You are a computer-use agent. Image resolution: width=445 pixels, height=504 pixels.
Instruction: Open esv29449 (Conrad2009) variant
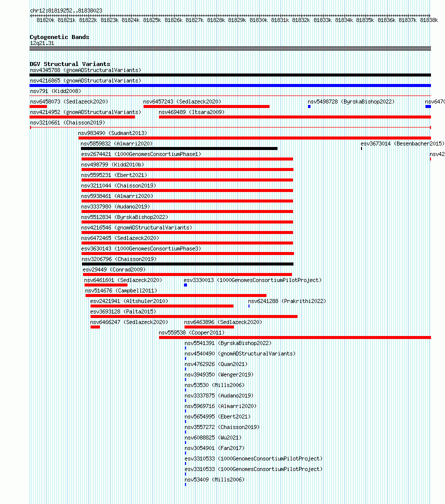pyautogui.click(x=114, y=269)
